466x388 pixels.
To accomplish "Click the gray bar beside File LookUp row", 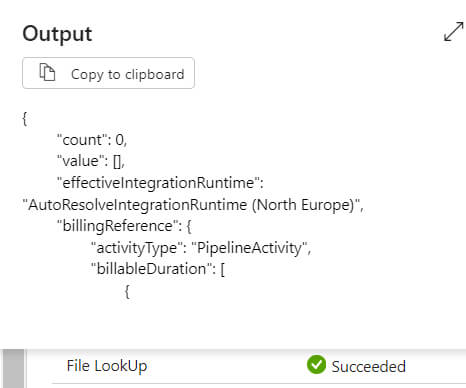I will 14,369.
